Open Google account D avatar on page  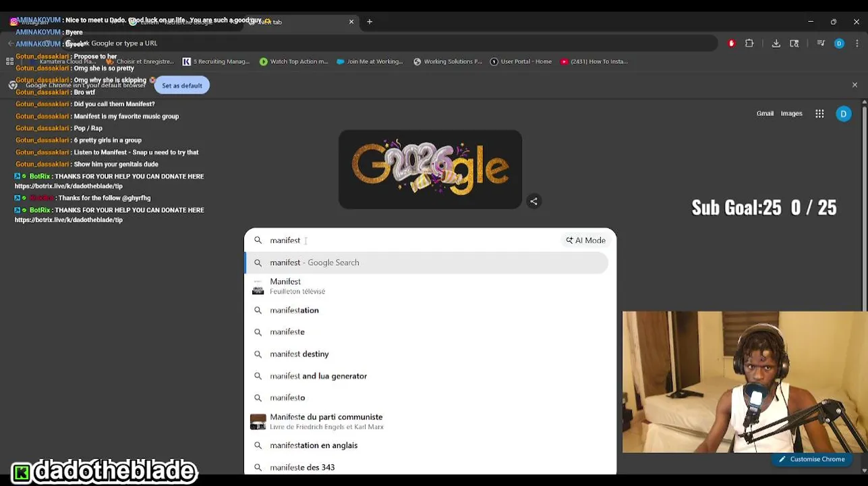click(843, 113)
